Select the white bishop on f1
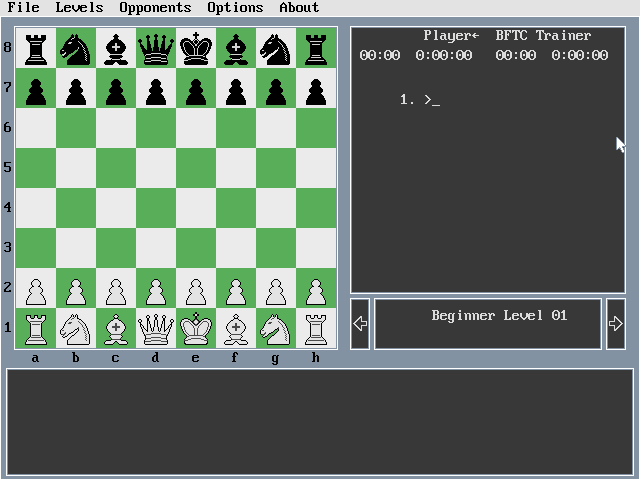This screenshot has width=640, height=480. 236,328
